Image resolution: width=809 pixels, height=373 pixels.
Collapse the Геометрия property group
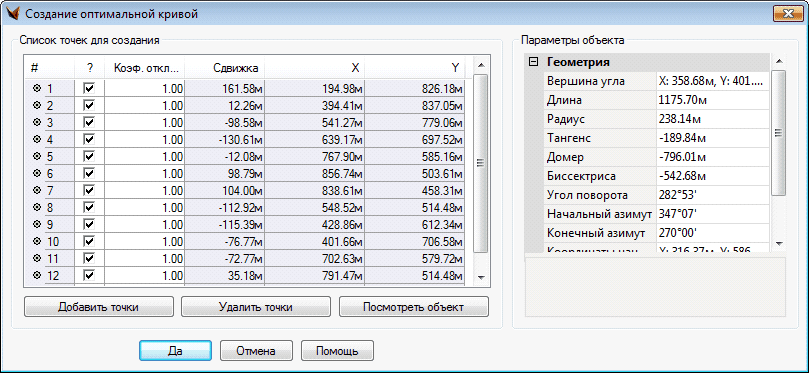click(534, 62)
